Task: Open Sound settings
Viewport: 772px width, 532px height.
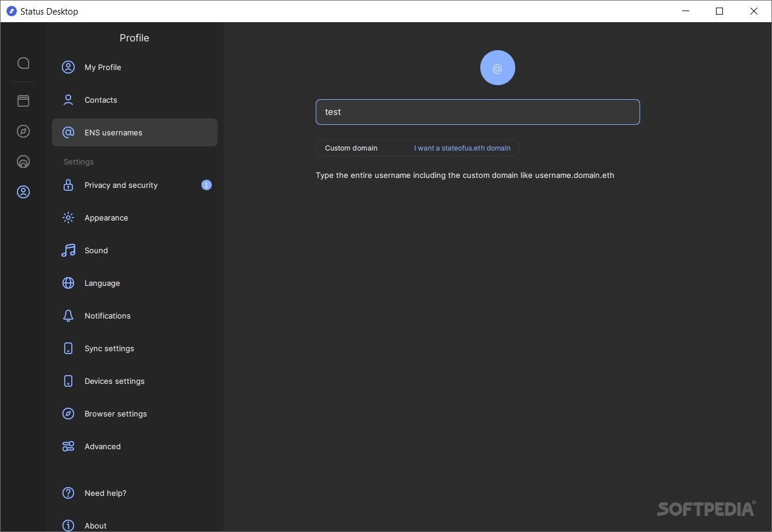Action: click(x=135, y=250)
